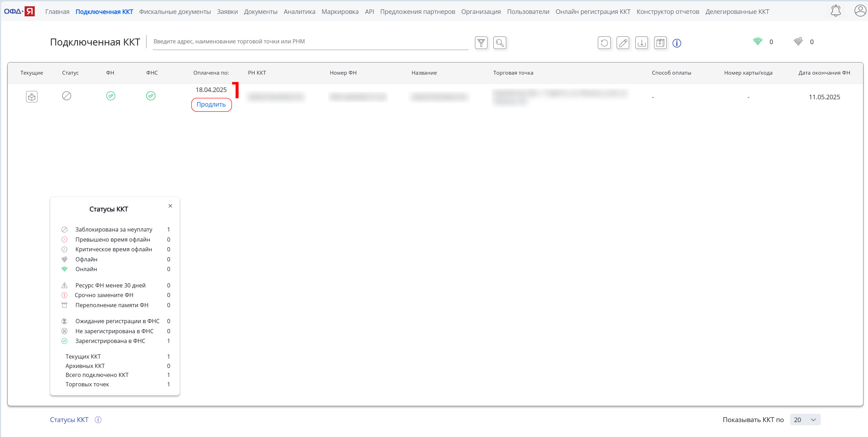Screen dimensions: 868x437
Task: Open the user profile avatar icon
Action: tap(860, 11)
